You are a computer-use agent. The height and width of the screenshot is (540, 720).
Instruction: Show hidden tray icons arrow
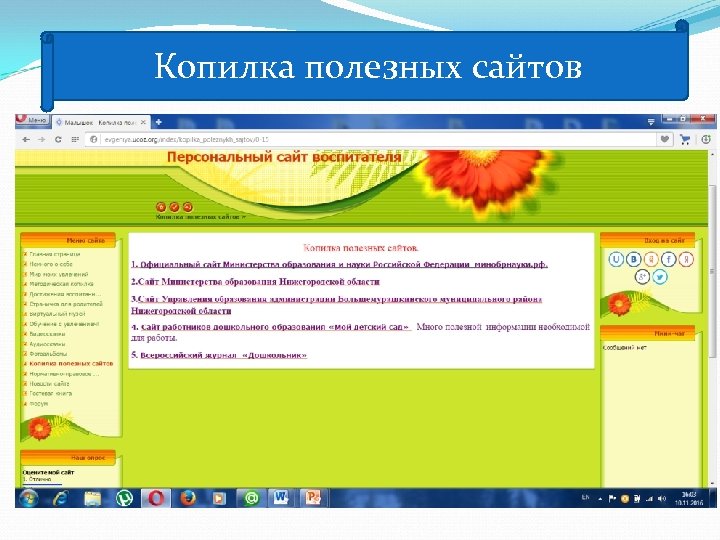(600, 499)
